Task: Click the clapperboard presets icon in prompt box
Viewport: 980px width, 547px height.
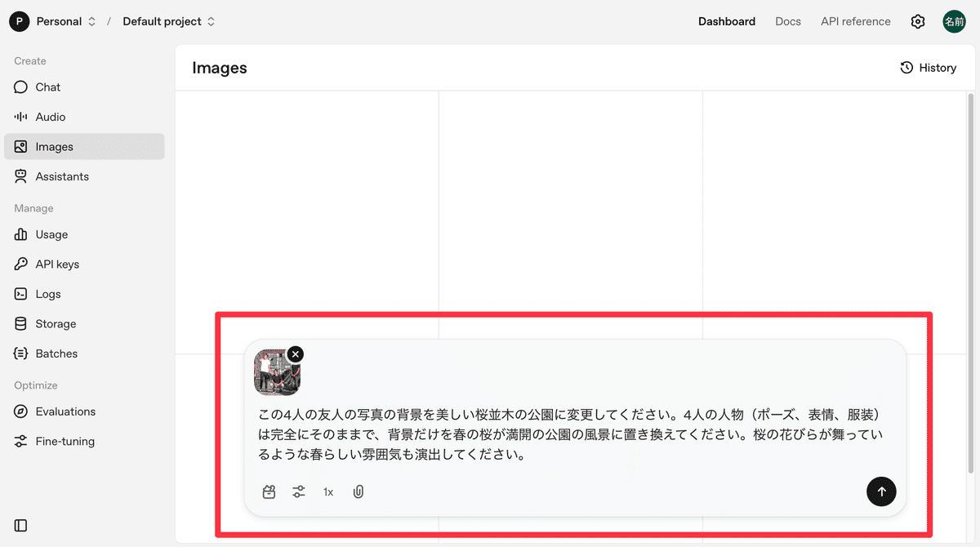Action: click(x=269, y=491)
